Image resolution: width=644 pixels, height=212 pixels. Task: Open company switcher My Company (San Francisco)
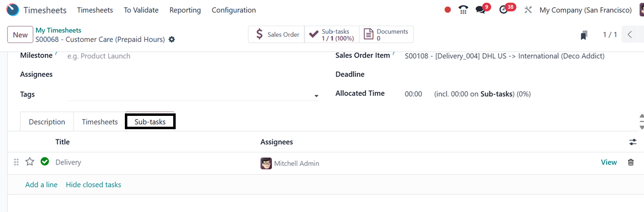click(585, 10)
